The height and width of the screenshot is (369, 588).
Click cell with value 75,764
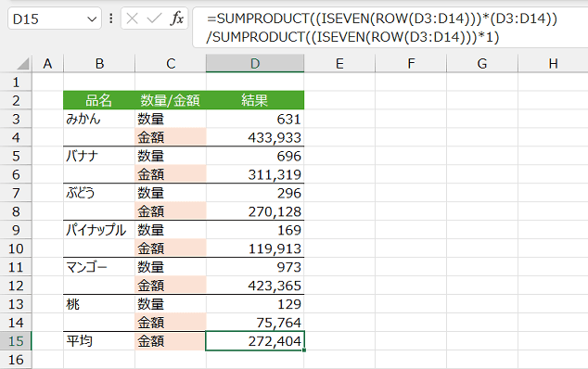click(x=255, y=323)
